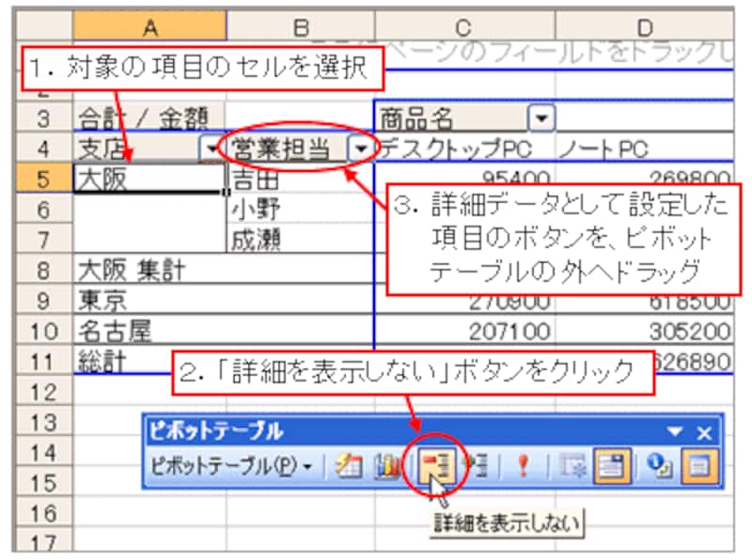Click the 営業担当 field button
The width and height of the screenshot is (752, 560).
[288, 148]
